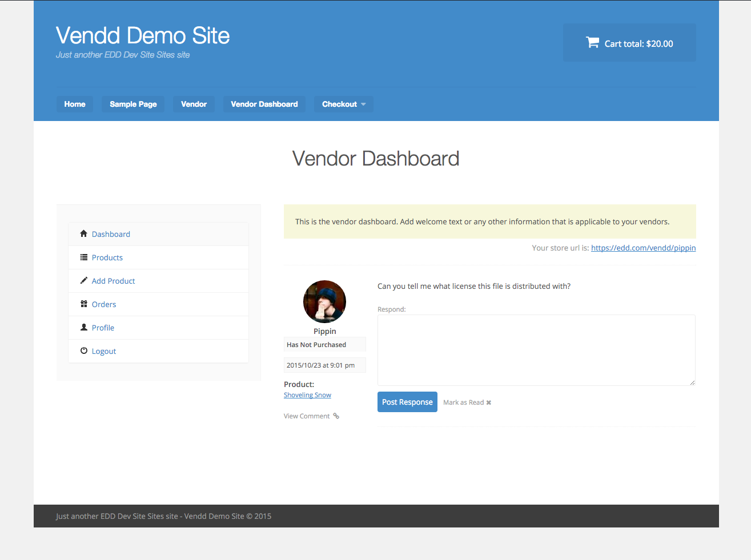
Task: Click the pencil icon beside Add Product
Action: [x=84, y=281]
